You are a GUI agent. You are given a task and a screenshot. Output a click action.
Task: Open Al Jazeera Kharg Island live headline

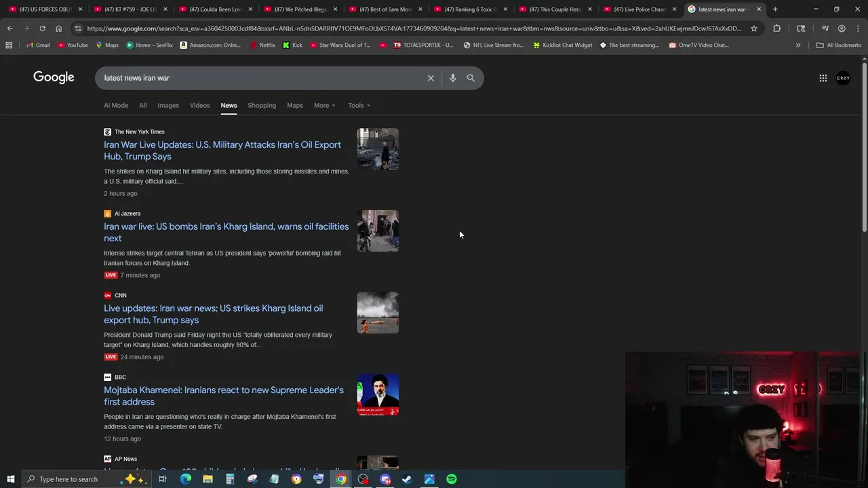[x=226, y=232]
